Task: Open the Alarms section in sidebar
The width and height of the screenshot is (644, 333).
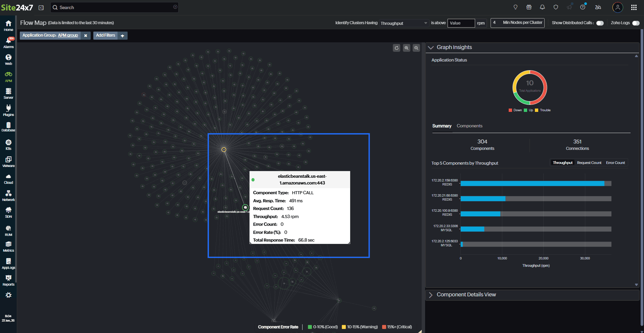Action: click(x=8, y=43)
